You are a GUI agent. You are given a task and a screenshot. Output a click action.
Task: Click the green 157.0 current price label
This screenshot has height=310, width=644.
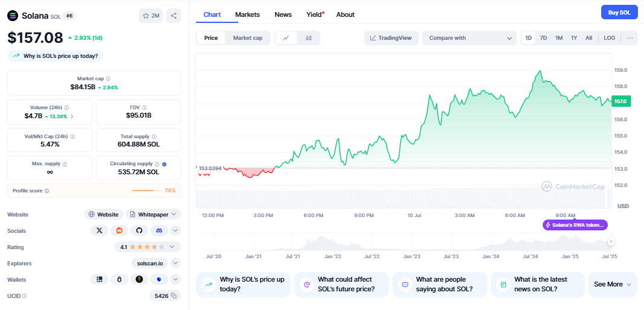pyautogui.click(x=620, y=101)
